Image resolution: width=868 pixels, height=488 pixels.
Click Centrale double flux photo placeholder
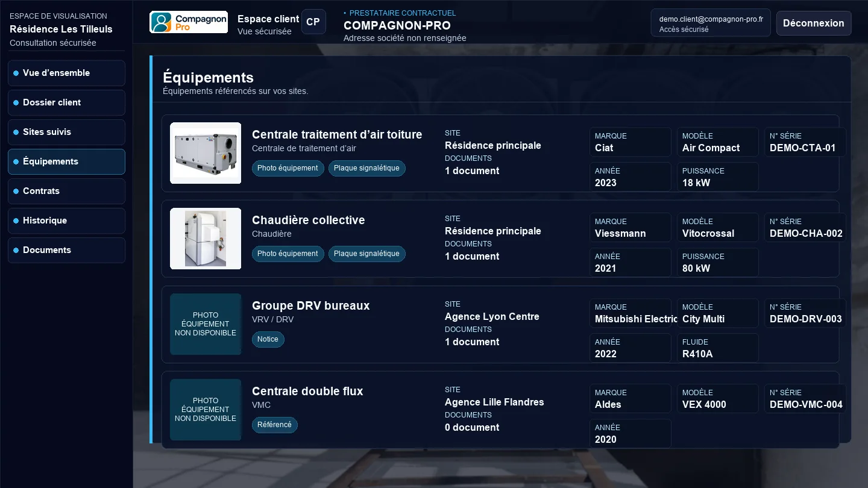click(206, 410)
